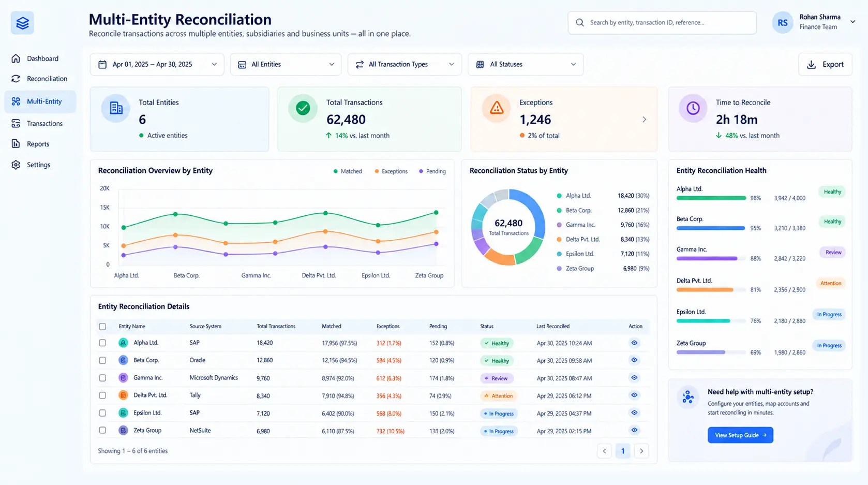This screenshot has width=868, height=485.
Task: Open Settings in the sidebar
Action: click(40, 165)
